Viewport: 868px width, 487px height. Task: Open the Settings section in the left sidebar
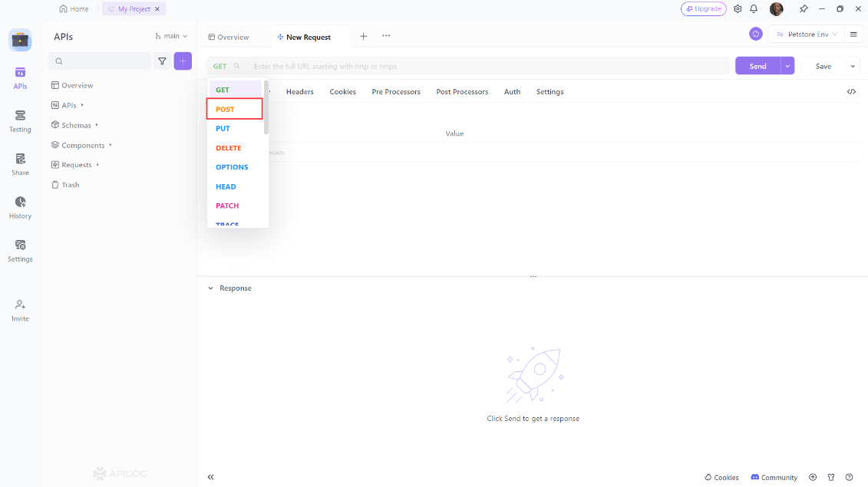tap(20, 251)
